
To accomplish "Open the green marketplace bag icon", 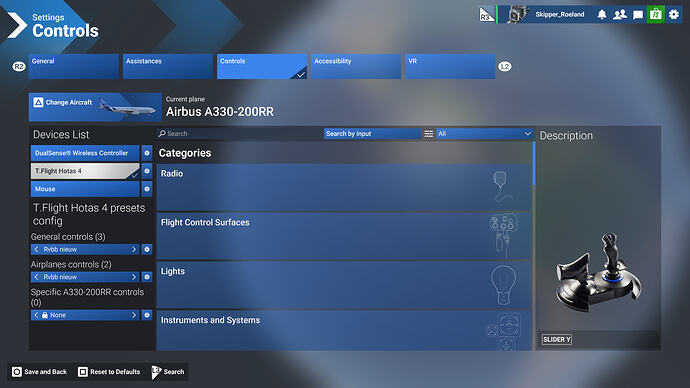I will 656,15.
